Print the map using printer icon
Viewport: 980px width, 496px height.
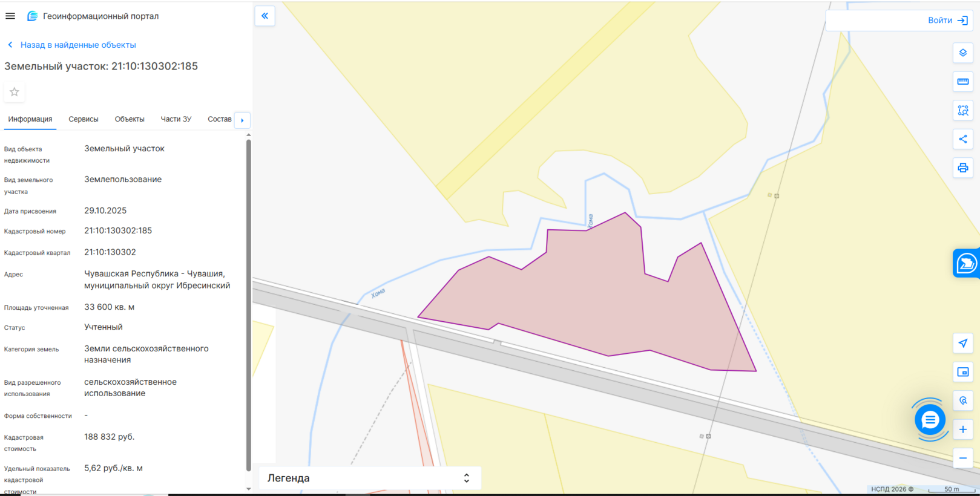962,168
